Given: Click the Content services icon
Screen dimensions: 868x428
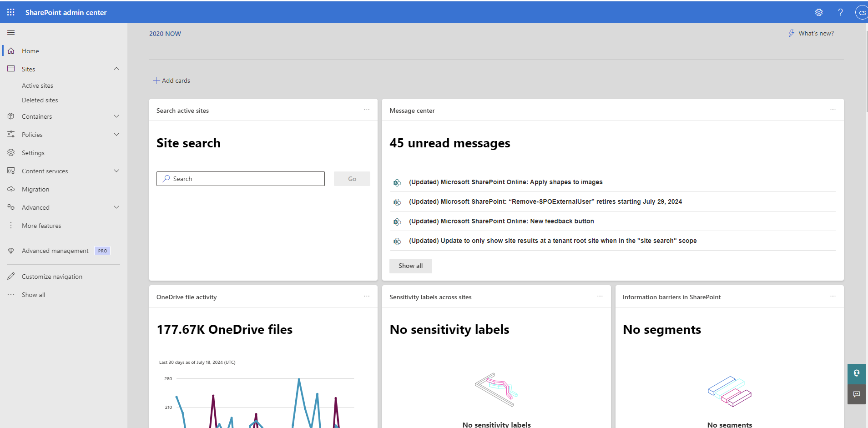Looking at the screenshot, I should pyautogui.click(x=11, y=171).
